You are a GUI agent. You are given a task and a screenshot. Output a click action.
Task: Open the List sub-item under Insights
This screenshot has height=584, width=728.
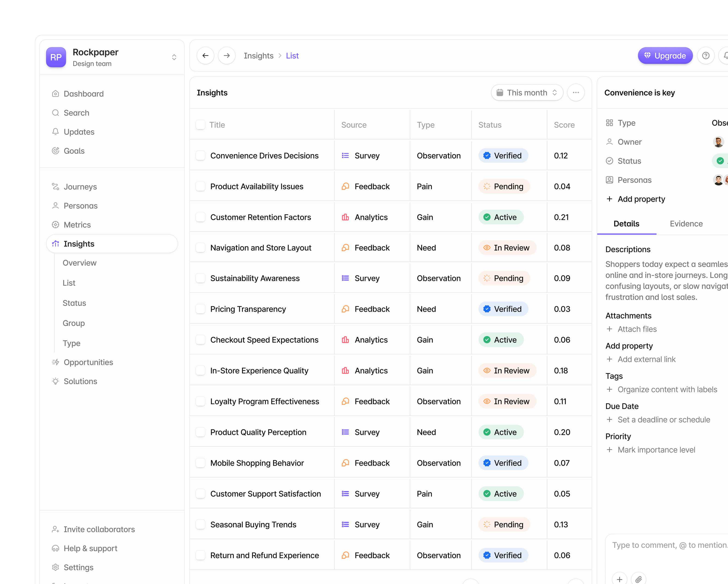coord(69,283)
